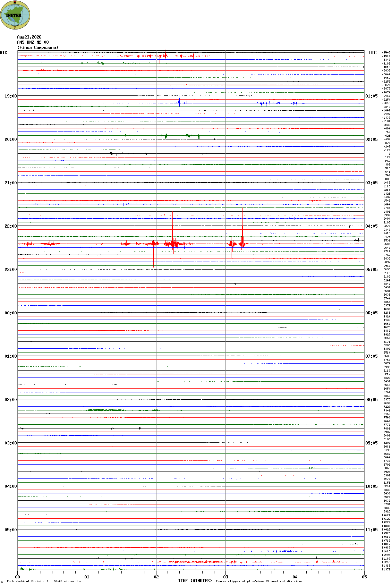Image resolution: width=392 pixels, height=586 pixels.
Task: Click the -497 offset value
Action: coord(386,139)
